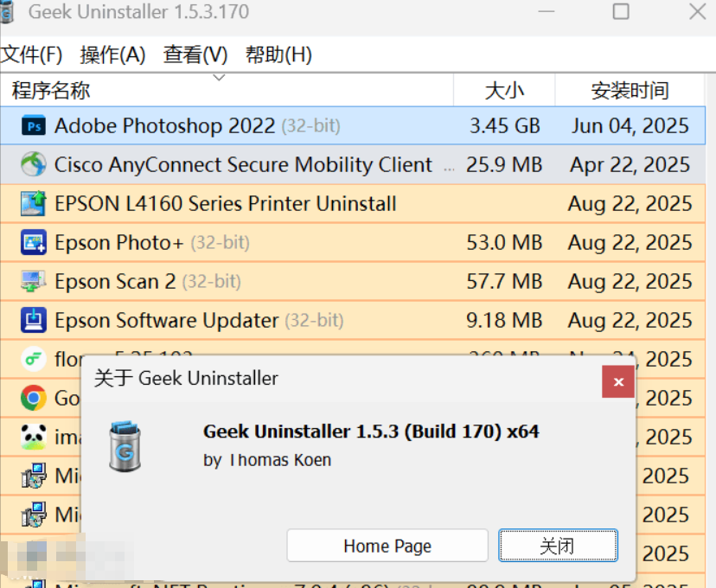716x588 pixels.
Task: Open the 帮助(H) menu
Action: 278,55
